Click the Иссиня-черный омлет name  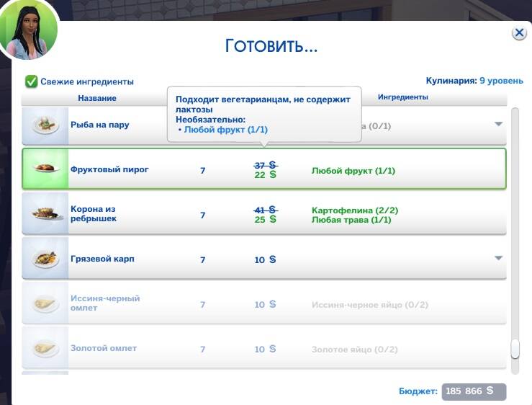(x=105, y=303)
